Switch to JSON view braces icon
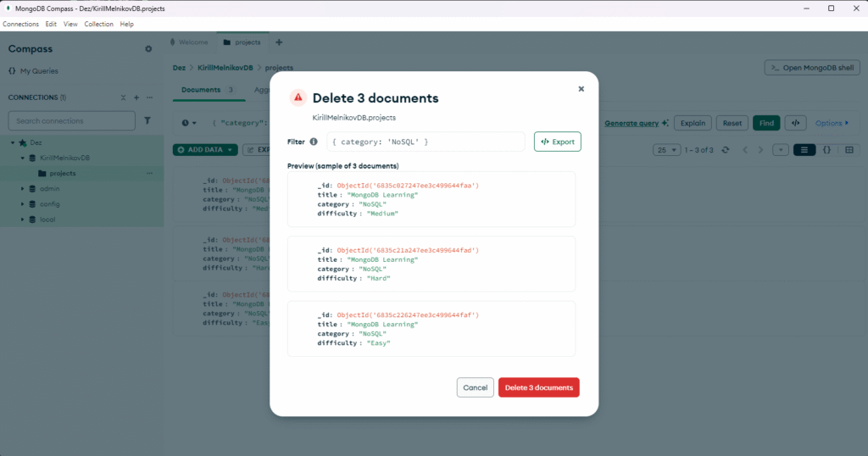The image size is (868, 456). [x=826, y=150]
